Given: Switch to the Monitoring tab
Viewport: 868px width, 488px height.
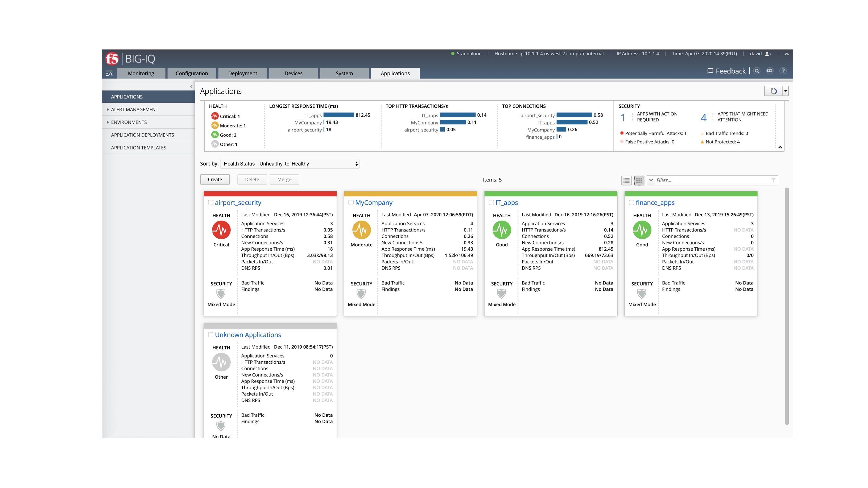Looking at the screenshot, I should tap(141, 73).
